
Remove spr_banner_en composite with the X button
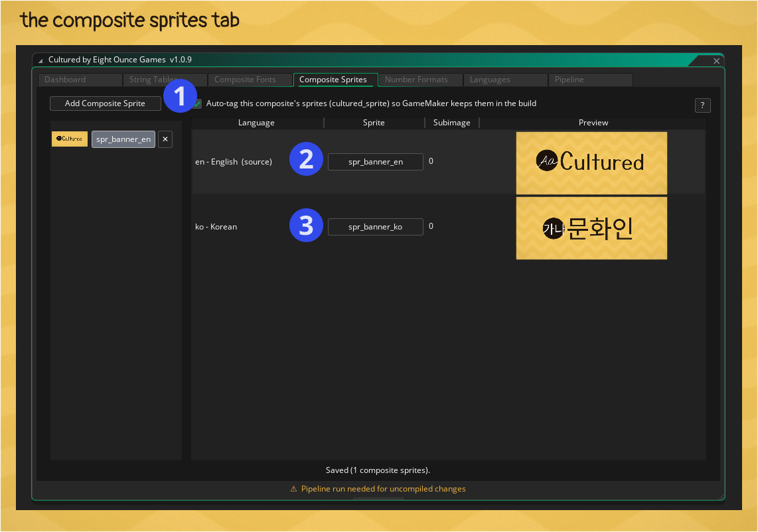tap(165, 139)
